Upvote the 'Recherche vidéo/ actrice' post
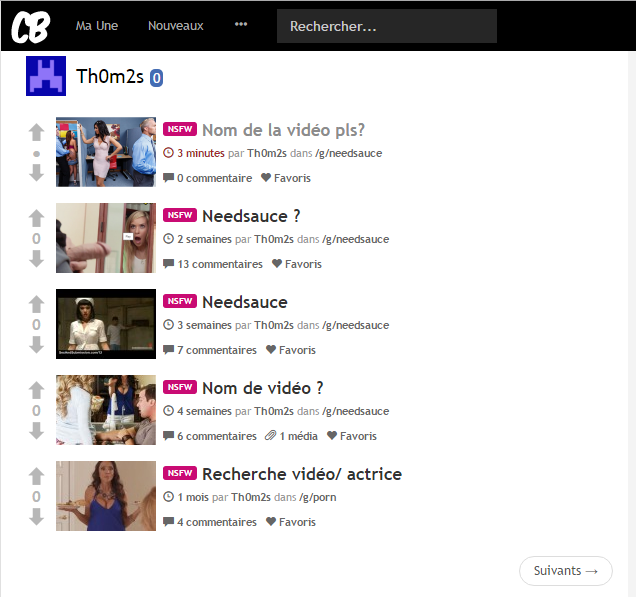 click(37, 476)
